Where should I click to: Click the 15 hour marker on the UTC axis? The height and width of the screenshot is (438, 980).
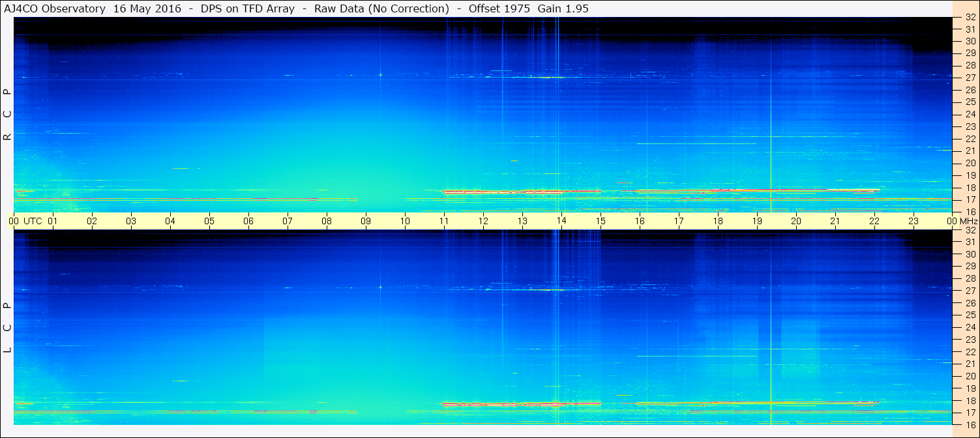tap(601, 221)
